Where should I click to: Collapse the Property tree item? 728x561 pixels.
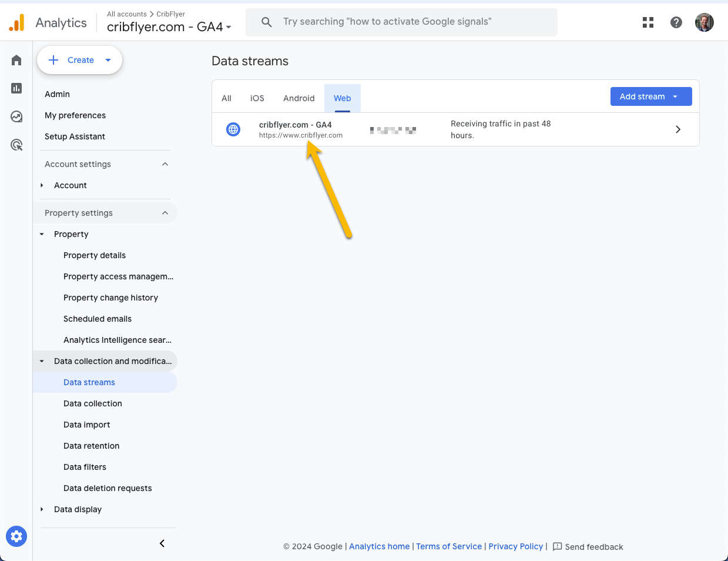[x=42, y=234]
